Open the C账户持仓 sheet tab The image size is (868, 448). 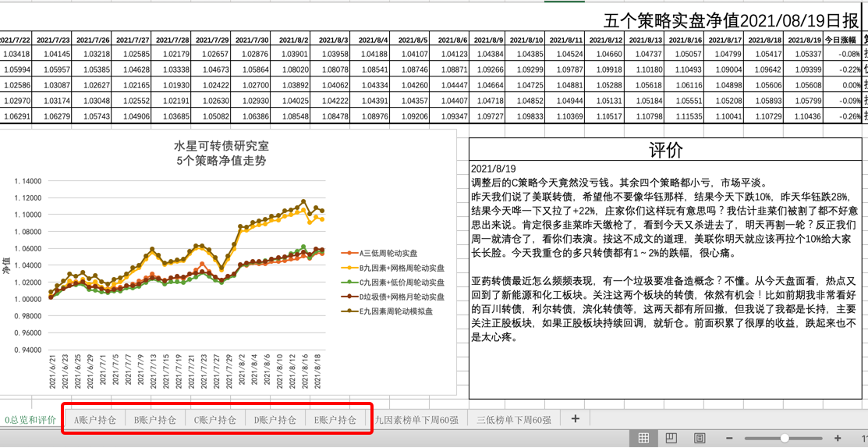coord(215,420)
